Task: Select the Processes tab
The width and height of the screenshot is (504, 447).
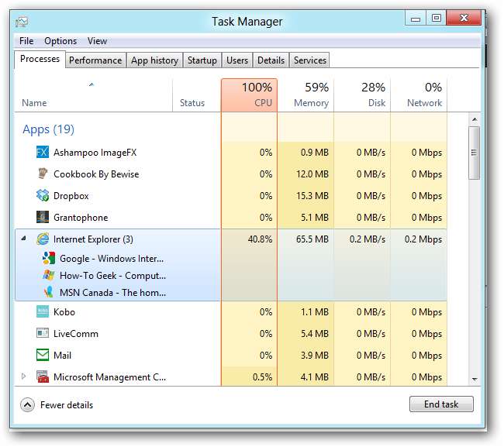Action: point(40,59)
